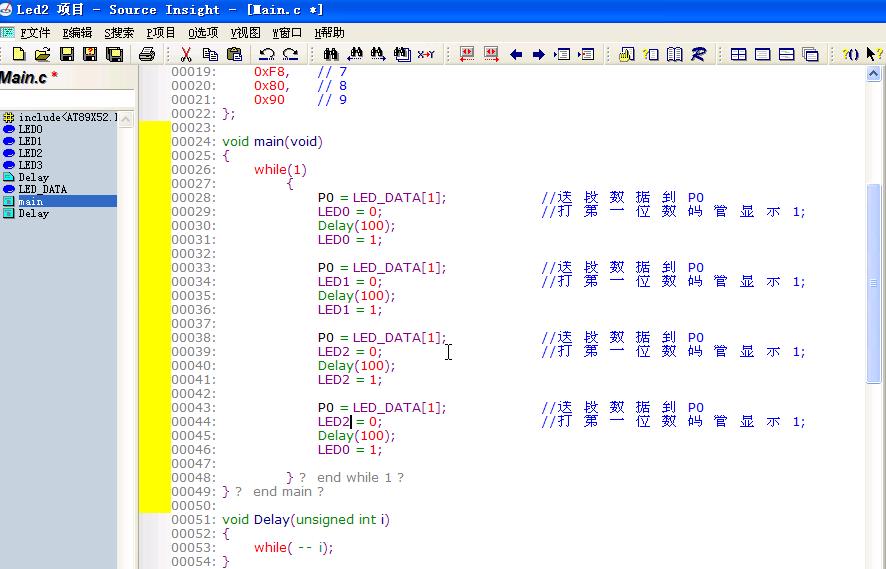Click 'Delay(100);' on line 00035

(357, 296)
